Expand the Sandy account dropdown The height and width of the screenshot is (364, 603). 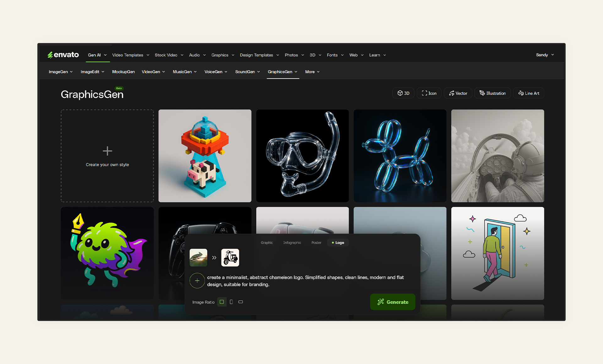545,55
